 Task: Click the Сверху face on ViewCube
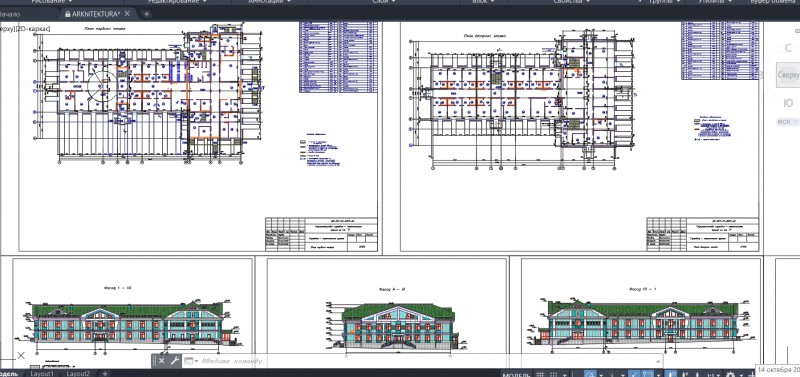788,76
